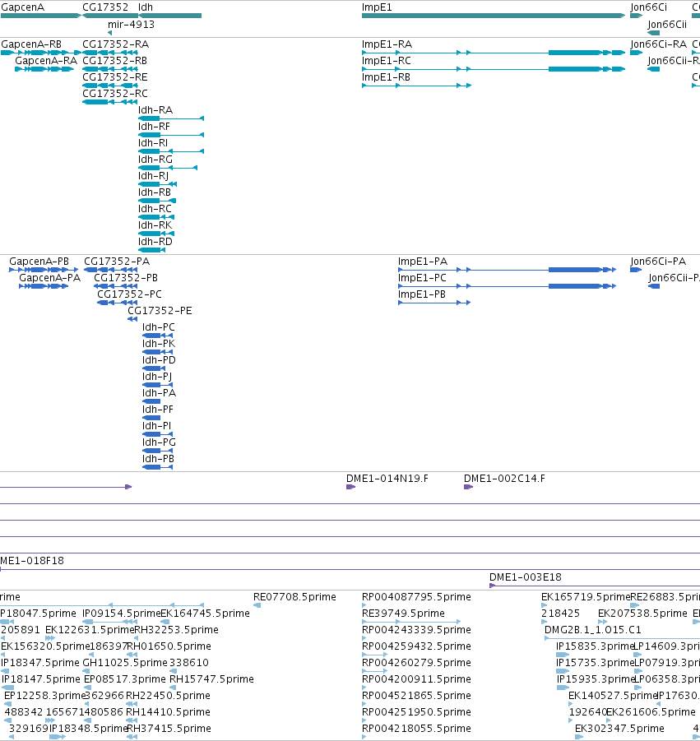Click EST GH11025.5prime
The height and width of the screenshot is (741, 700).
pyautogui.click(x=87, y=671)
